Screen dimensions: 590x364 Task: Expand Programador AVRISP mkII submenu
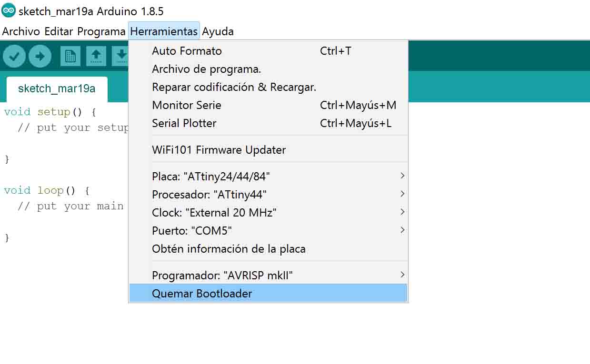click(x=269, y=275)
